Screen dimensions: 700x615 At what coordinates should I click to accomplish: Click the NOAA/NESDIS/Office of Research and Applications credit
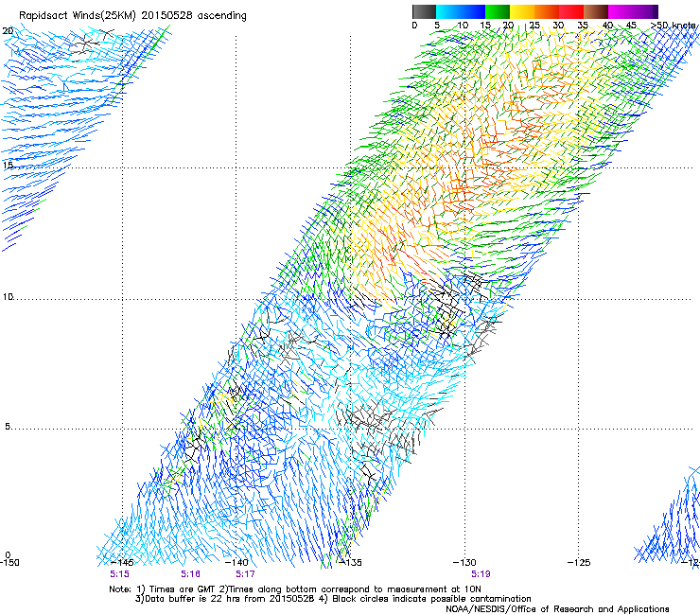(557, 609)
